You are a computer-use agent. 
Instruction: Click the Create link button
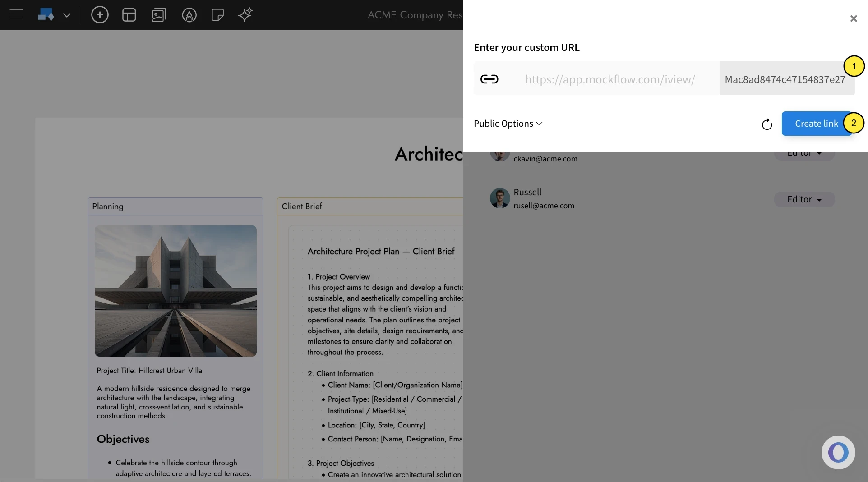(x=816, y=123)
